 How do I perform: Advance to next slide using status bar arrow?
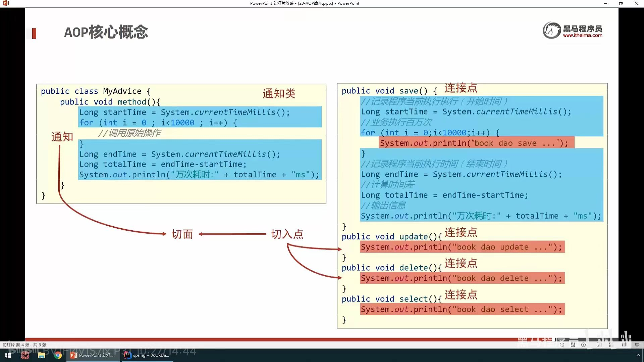pos(583,345)
